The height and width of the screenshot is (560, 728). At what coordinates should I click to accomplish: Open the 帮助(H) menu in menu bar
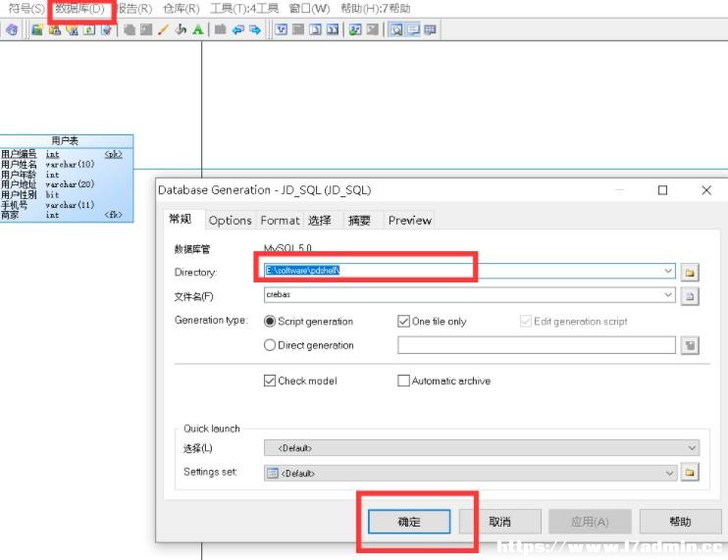pyautogui.click(x=375, y=9)
